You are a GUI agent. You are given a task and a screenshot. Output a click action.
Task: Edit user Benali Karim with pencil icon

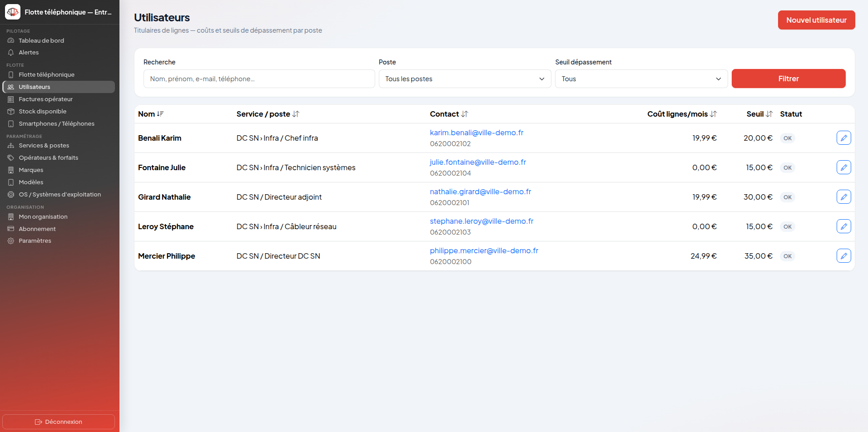(x=843, y=138)
